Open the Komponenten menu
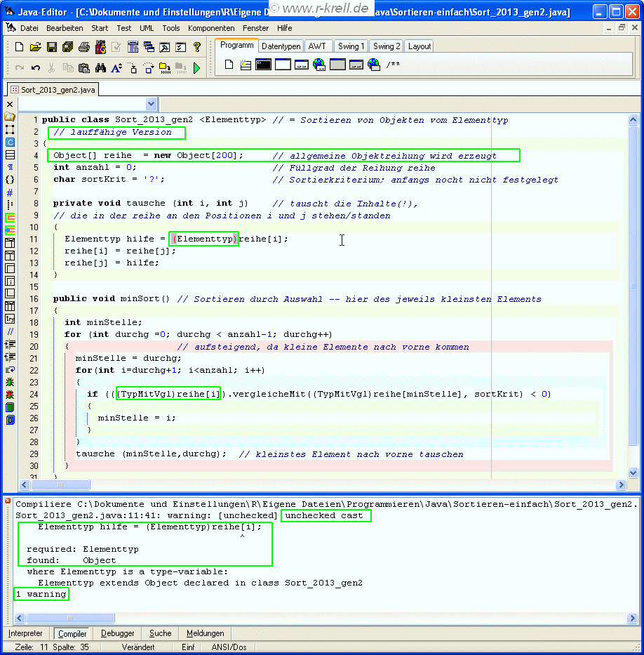The image size is (644, 655). (211, 28)
